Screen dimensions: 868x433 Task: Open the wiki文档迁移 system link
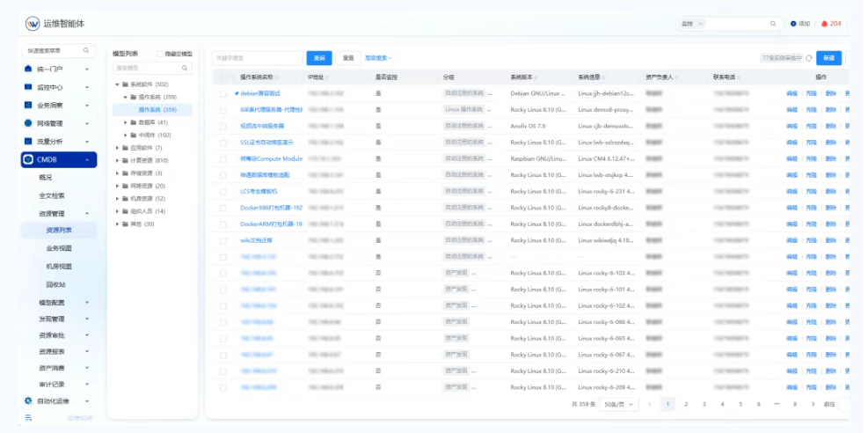pyautogui.click(x=257, y=239)
